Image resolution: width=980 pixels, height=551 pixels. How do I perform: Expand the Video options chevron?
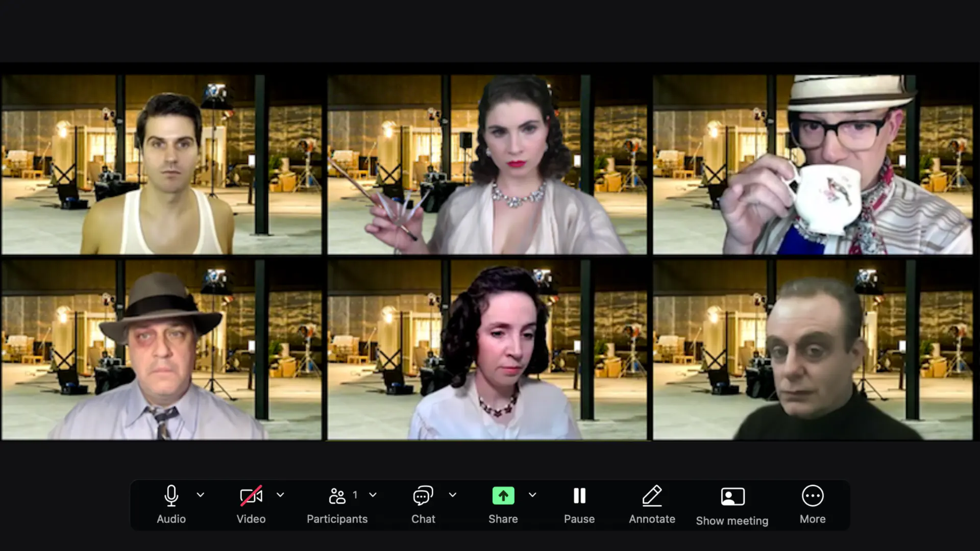coord(280,494)
